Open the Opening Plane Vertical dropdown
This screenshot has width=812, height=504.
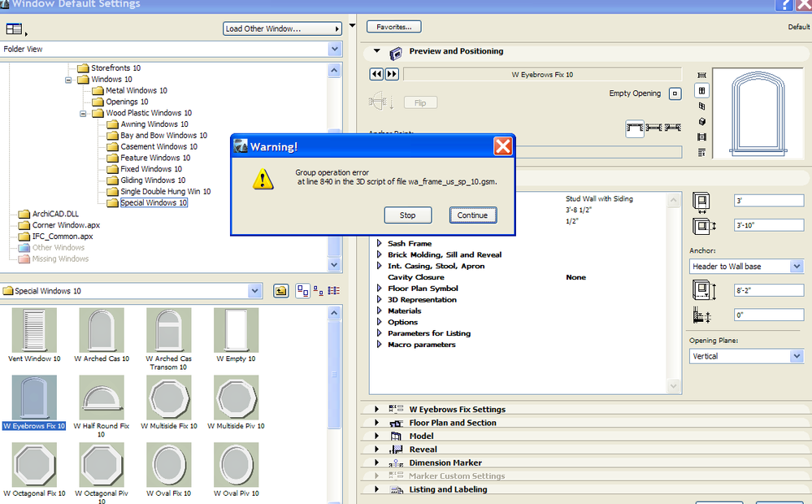coord(745,356)
